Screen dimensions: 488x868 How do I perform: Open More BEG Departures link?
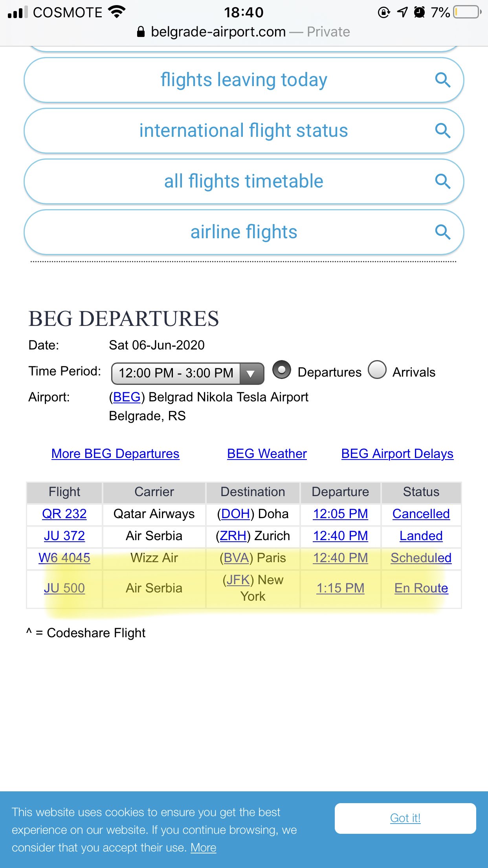click(x=115, y=454)
